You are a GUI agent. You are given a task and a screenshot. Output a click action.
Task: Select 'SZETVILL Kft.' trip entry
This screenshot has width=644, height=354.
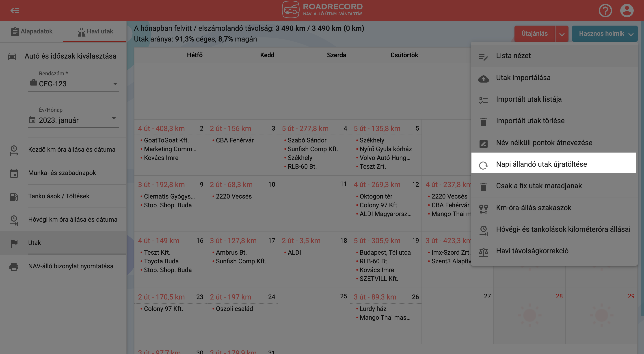pos(379,279)
